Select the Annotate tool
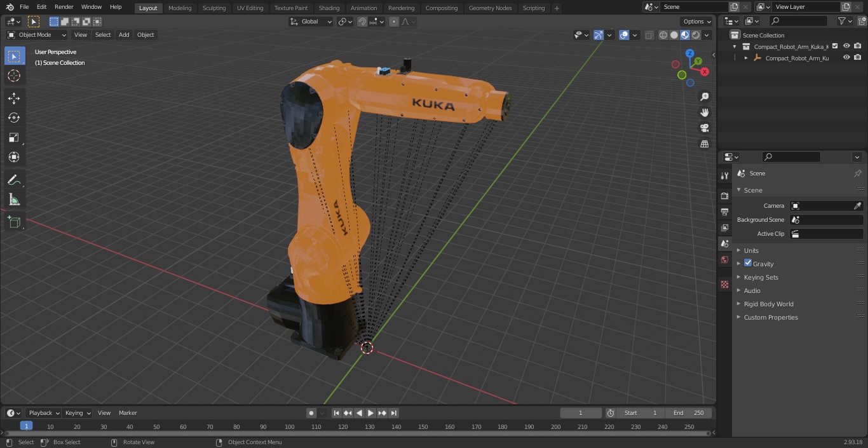This screenshot has height=448, width=868. (x=14, y=180)
